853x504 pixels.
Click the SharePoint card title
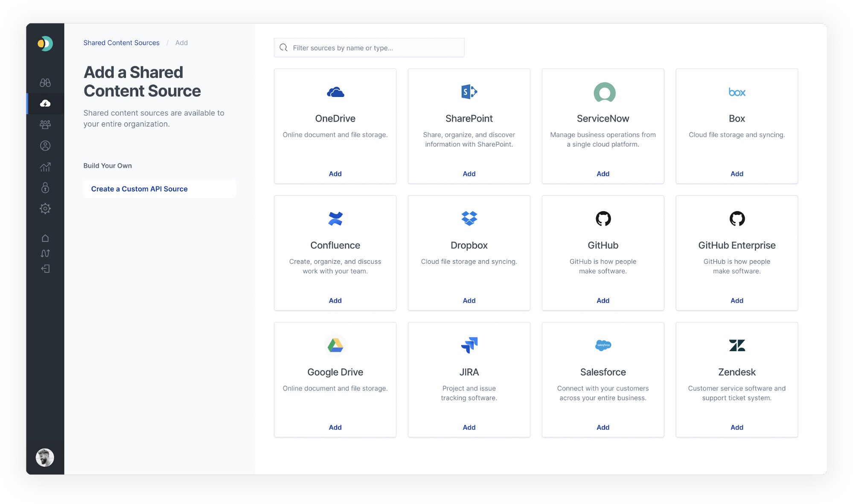[x=469, y=118]
